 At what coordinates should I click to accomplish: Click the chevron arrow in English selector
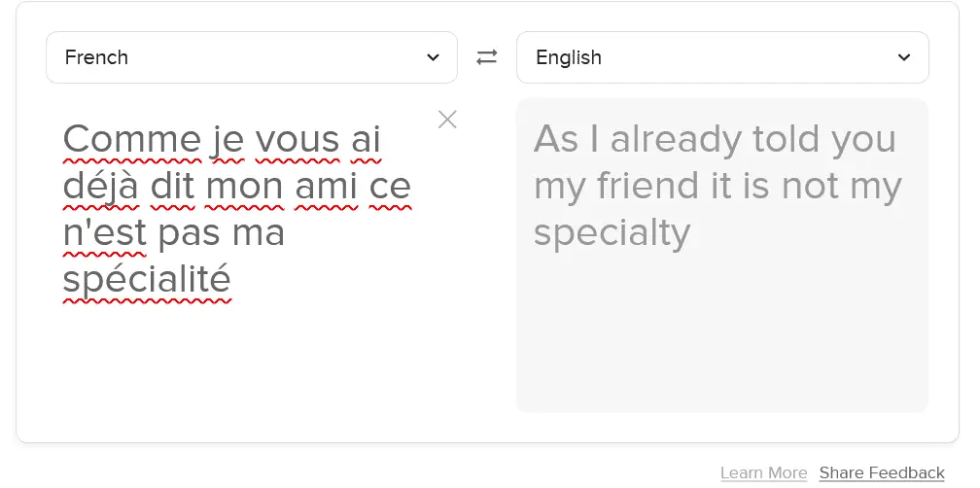[904, 57]
